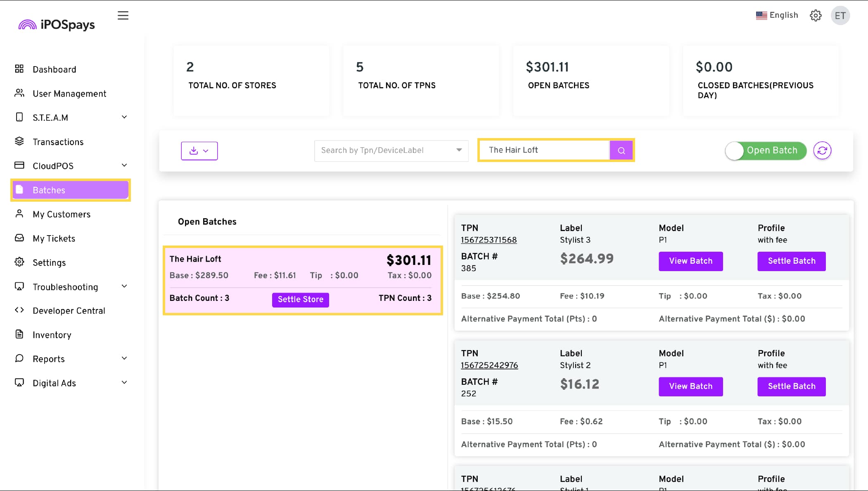Go to the Inventory menu item

[x=52, y=335]
